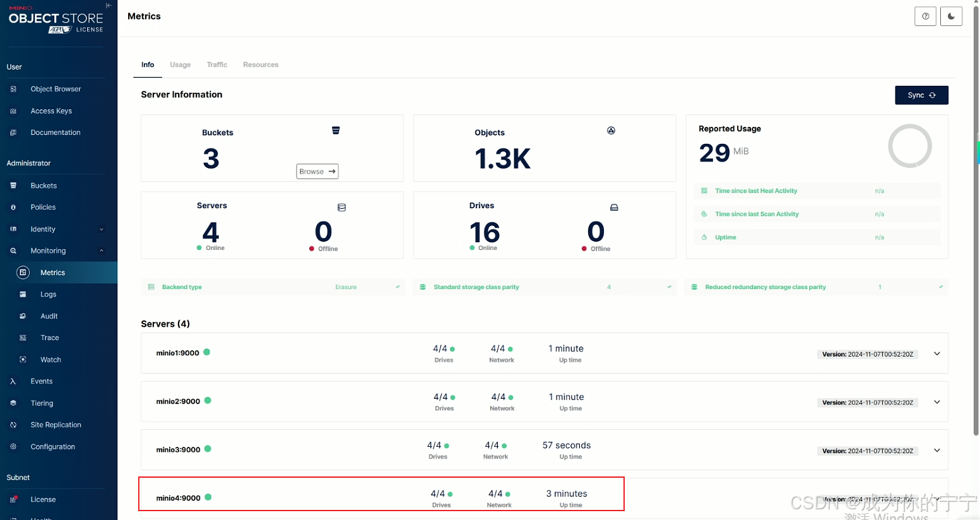
Task: Click the bucket icon in Buckets card
Action: click(x=336, y=131)
